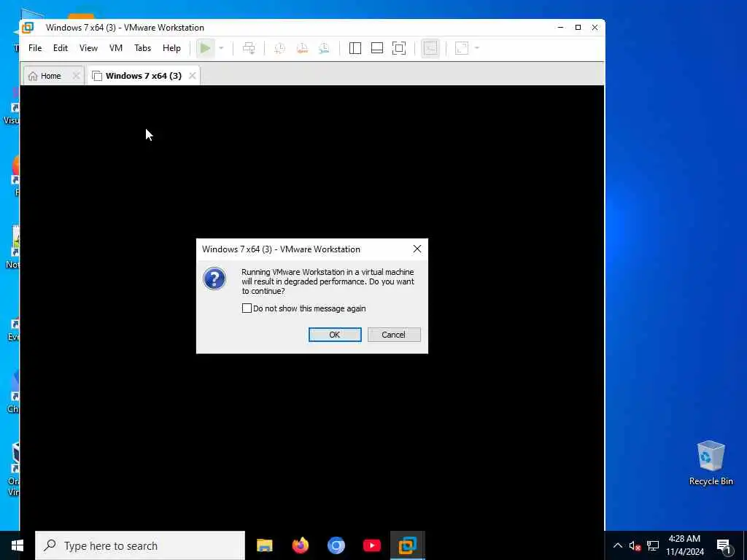The height and width of the screenshot is (560, 747).
Task: Open the Windows Start menu
Action: 18,545
